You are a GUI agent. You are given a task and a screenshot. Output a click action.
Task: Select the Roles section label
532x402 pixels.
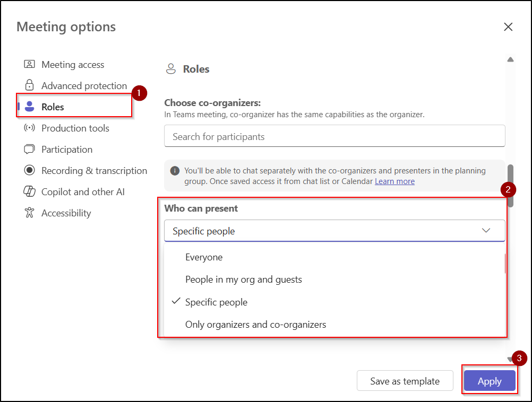53,107
